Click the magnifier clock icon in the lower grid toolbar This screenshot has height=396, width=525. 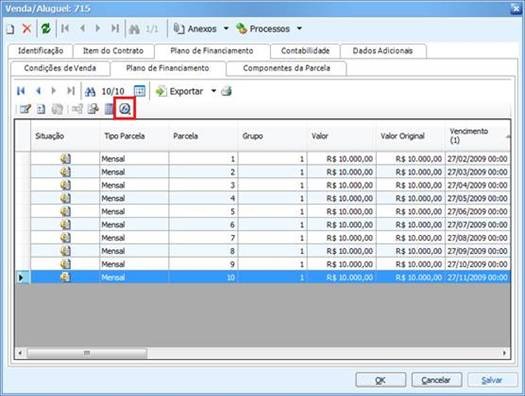(x=125, y=109)
